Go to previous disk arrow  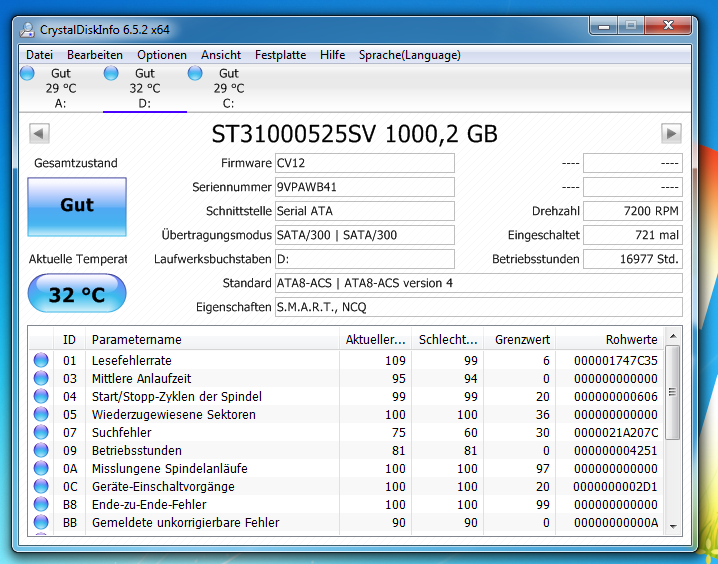(39, 134)
